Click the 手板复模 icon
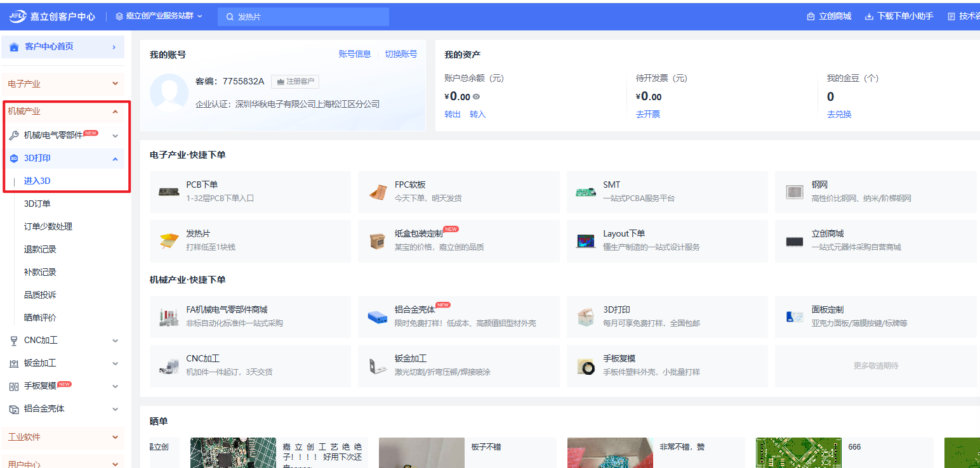 pos(586,365)
